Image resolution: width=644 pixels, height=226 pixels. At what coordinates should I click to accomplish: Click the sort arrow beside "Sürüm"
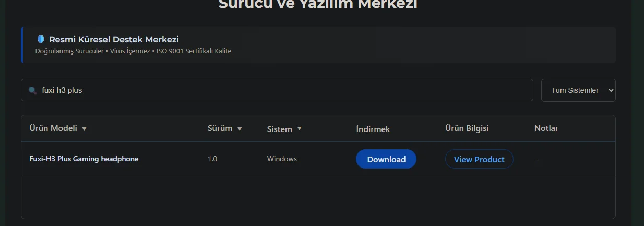click(x=240, y=129)
